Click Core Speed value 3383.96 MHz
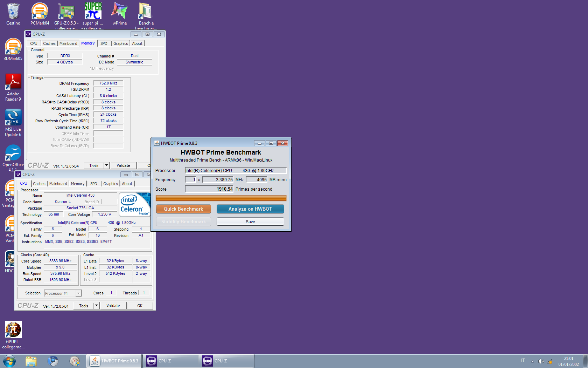 (x=60, y=261)
